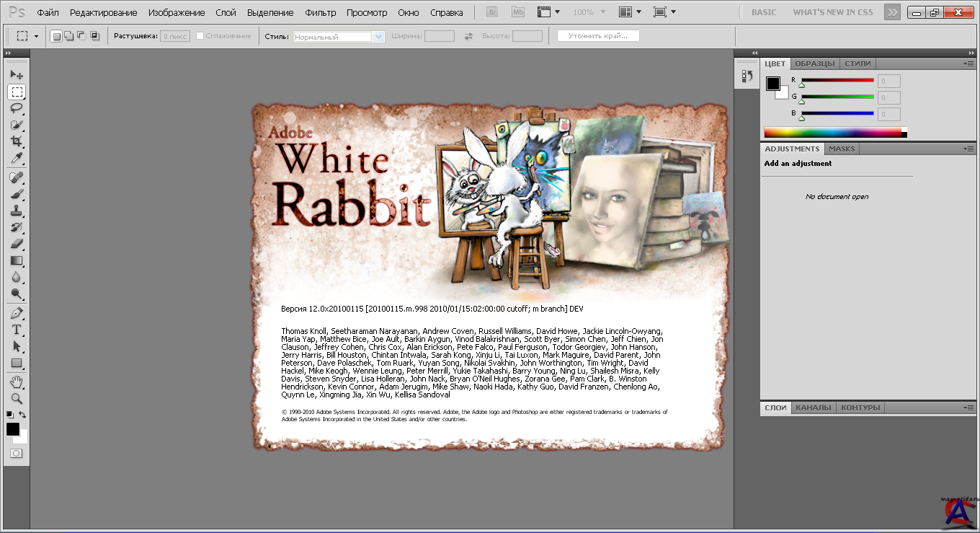Select the Move tool

[x=17, y=75]
